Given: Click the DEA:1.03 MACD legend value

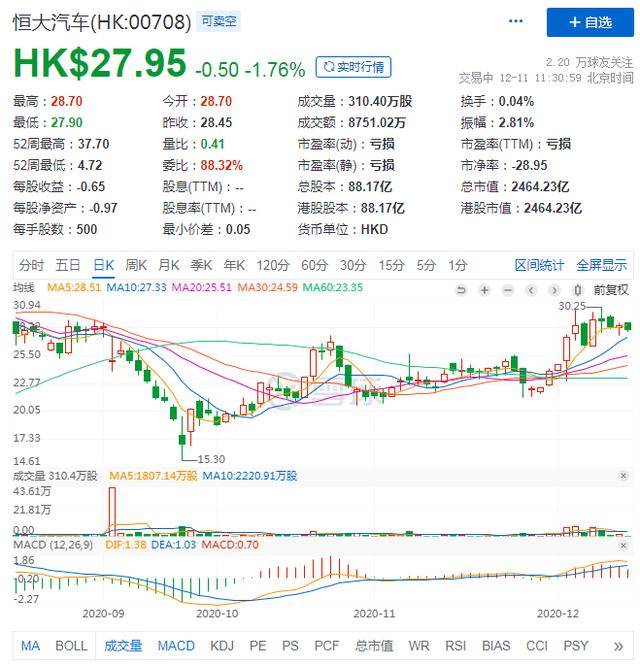Looking at the screenshot, I should [x=174, y=545].
